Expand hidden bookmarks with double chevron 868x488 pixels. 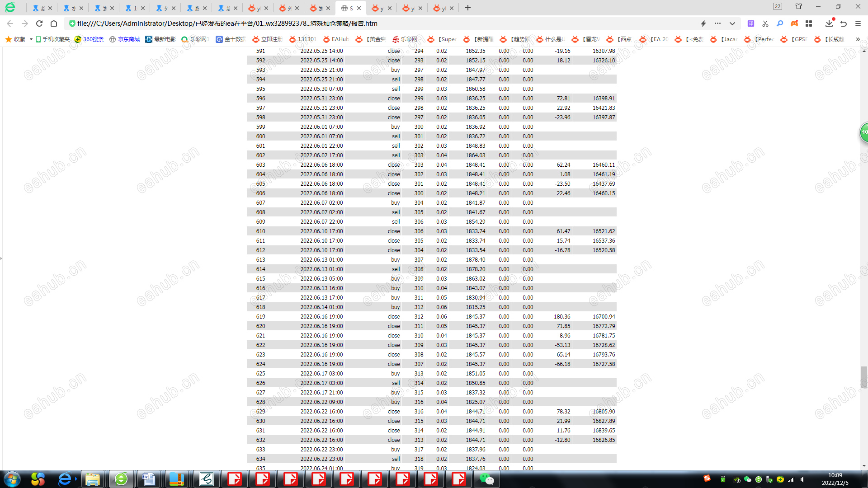(858, 39)
